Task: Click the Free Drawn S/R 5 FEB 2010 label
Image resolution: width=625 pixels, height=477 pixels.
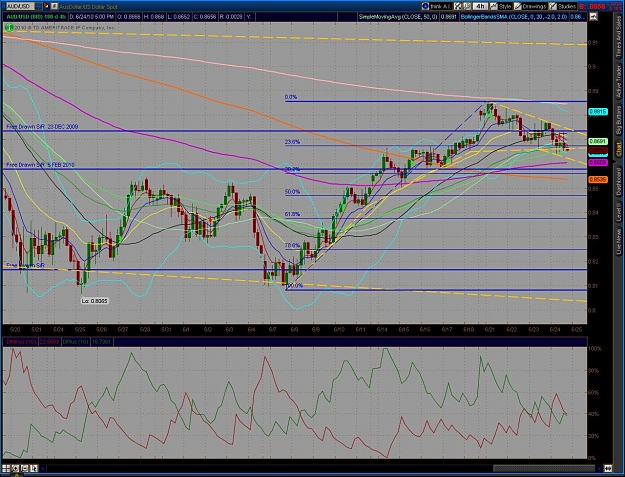Action: pyautogui.click(x=40, y=165)
